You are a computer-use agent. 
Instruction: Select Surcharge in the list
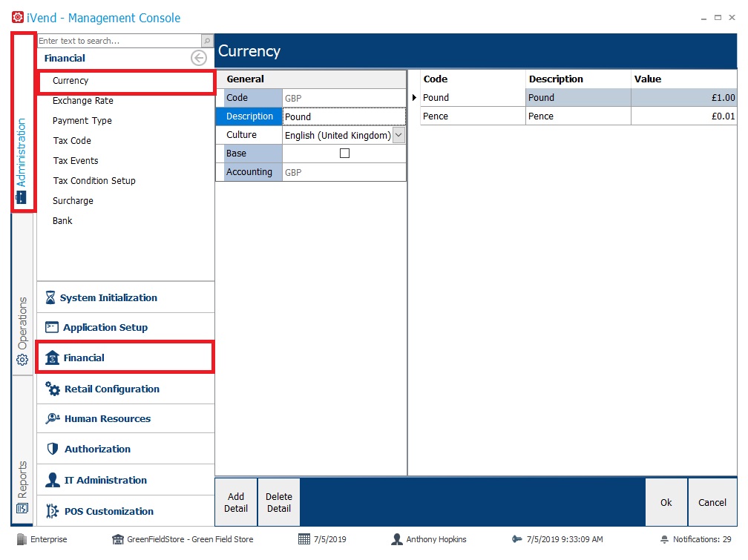tap(73, 201)
